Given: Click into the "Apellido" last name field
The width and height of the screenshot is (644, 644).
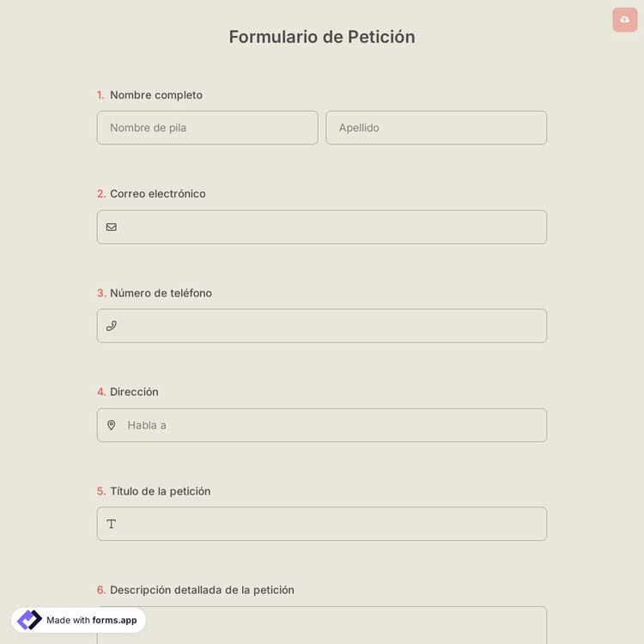Looking at the screenshot, I should pos(436,128).
